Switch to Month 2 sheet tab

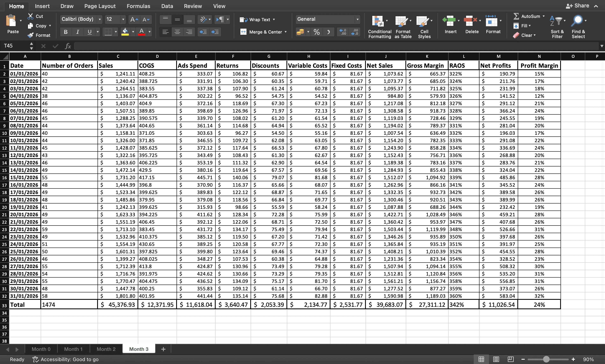106,349
